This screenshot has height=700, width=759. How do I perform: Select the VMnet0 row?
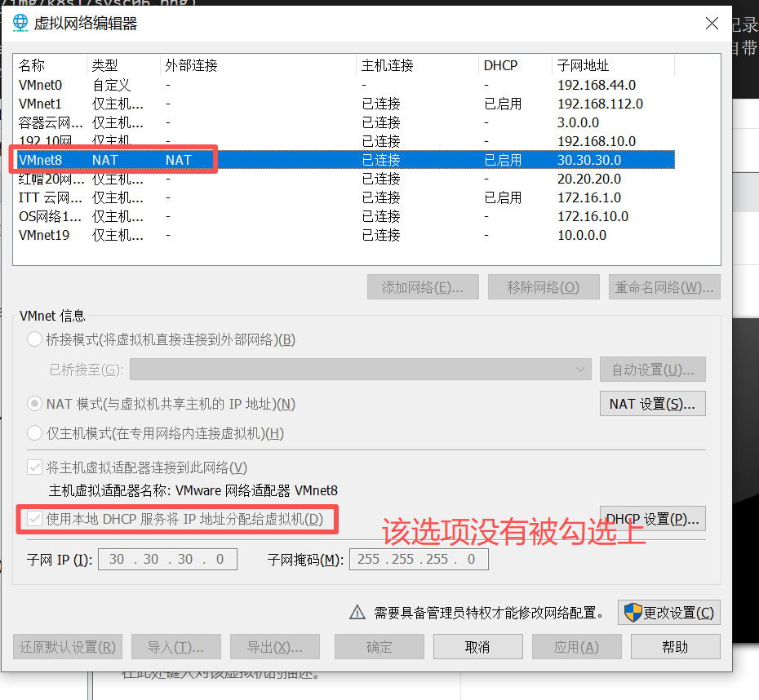click(344, 85)
